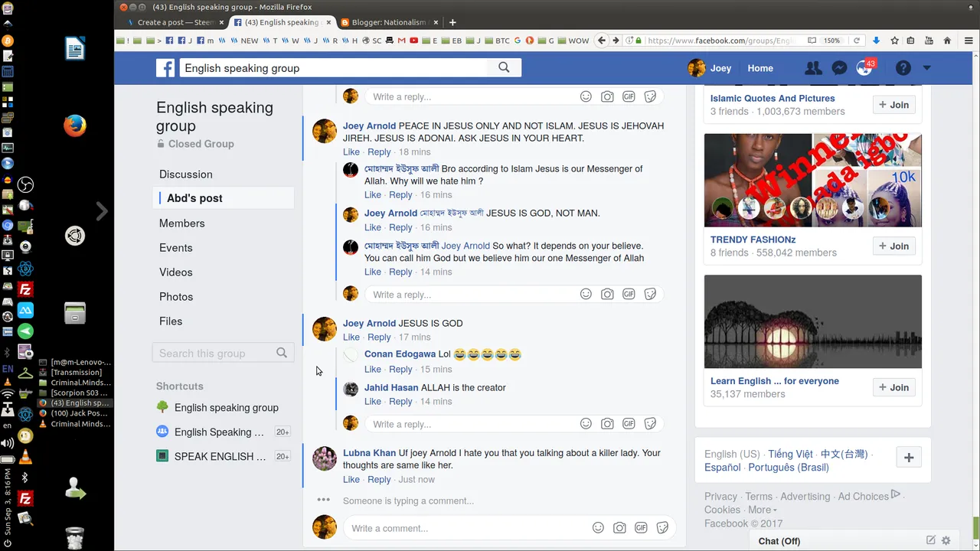980x551 pixels.
Task: Open Friend Requests icon in header
Action: click(x=813, y=68)
